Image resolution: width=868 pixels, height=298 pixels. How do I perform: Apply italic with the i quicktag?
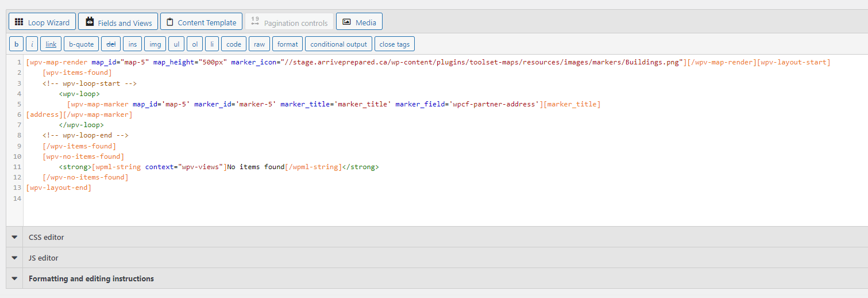point(32,44)
